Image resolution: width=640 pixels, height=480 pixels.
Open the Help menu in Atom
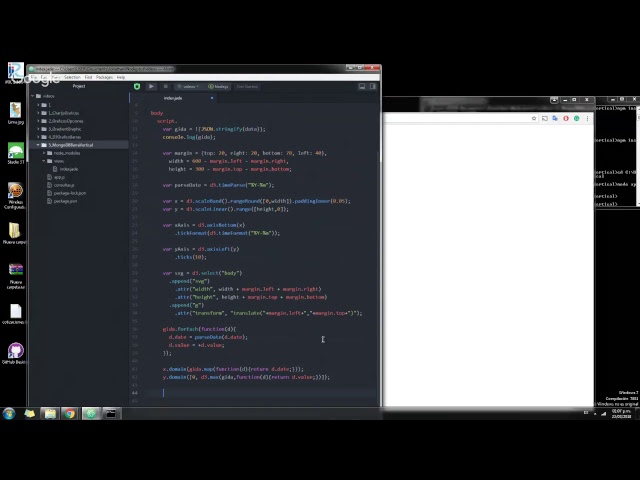point(121,77)
